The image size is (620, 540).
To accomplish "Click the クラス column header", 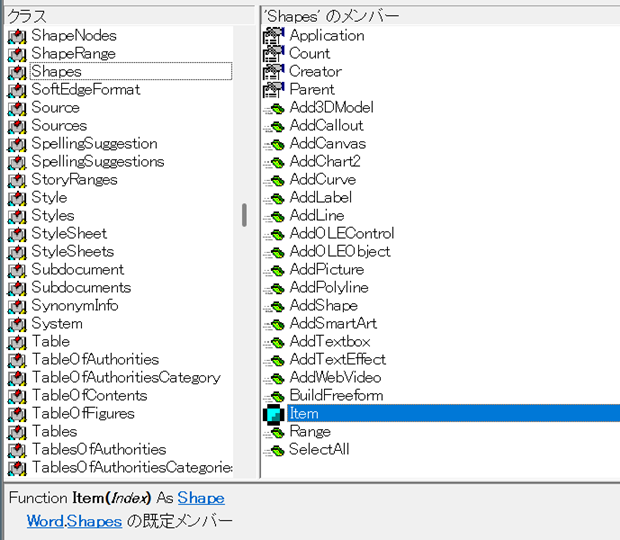I will 129,16.
